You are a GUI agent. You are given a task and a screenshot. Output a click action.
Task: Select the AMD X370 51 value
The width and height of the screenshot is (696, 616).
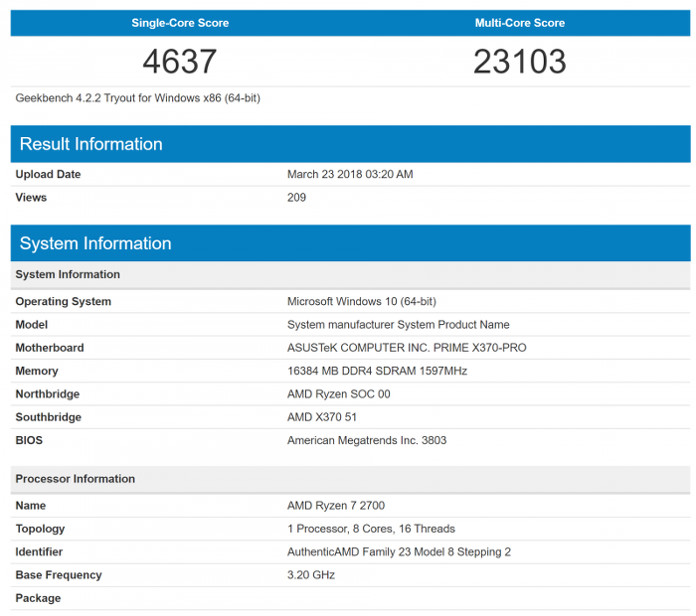tap(322, 417)
